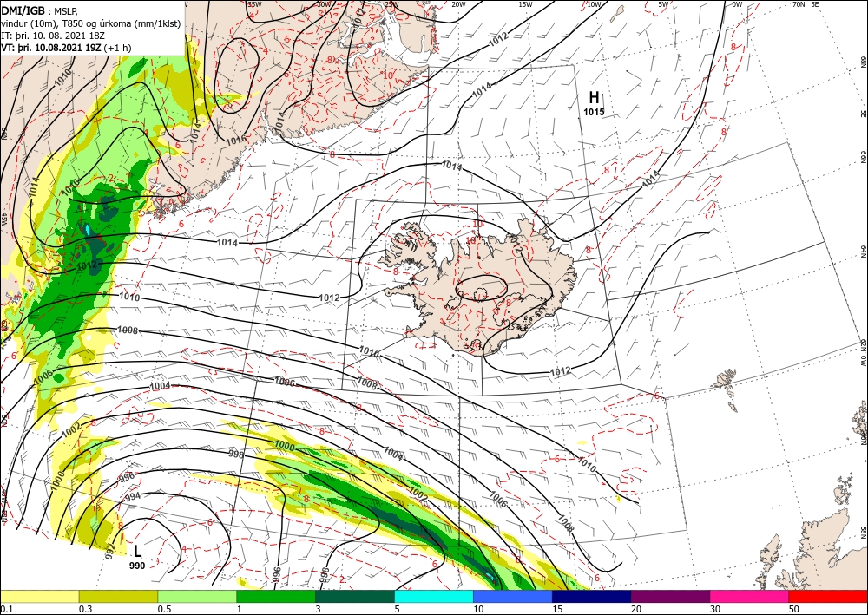
Task: Click the 'IT: þri. 10. 08. 2021 18Z' line
Action: (54, 36)
